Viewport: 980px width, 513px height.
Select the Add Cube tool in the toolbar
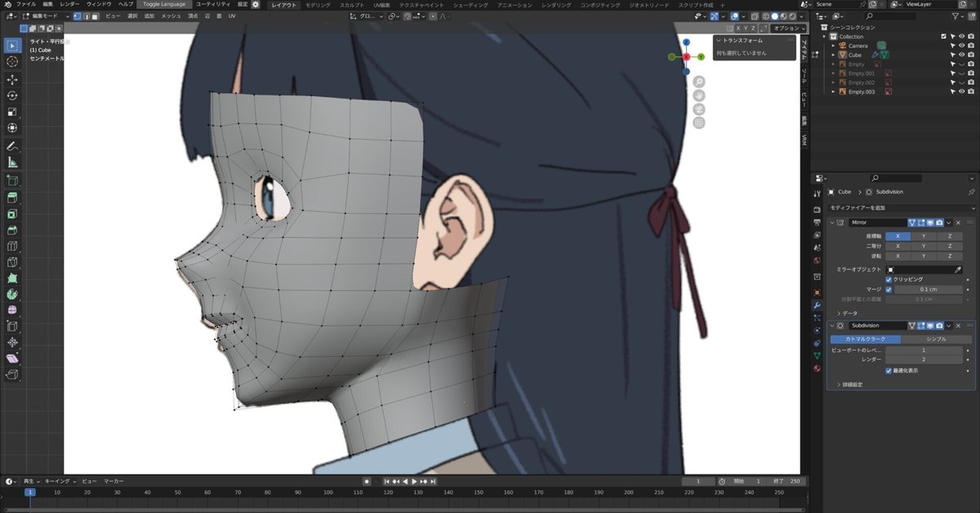[12, 181]
